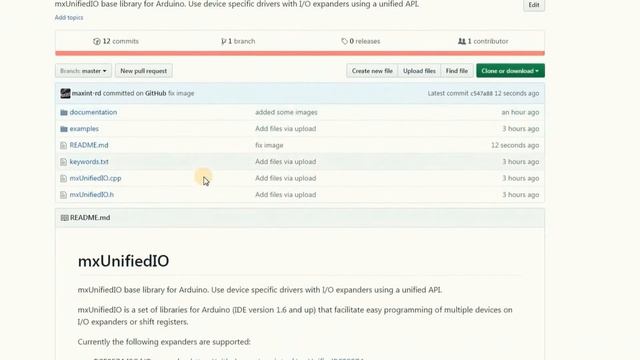The image size is (640, 360).
Task: Click the Find file button
Action: point(457,71)
